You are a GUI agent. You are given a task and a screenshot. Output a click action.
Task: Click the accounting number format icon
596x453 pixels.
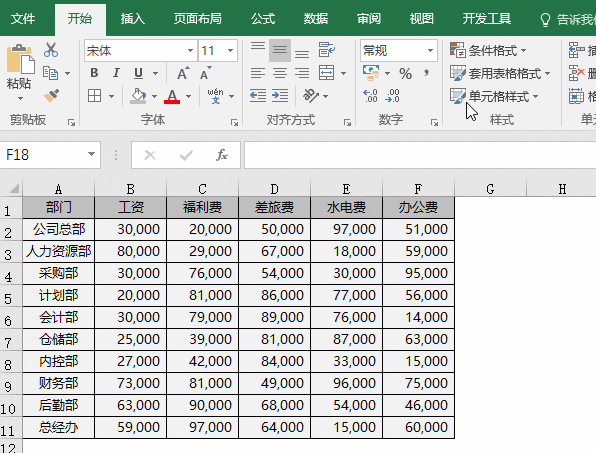pyautogui.click(x=371, y=73)
